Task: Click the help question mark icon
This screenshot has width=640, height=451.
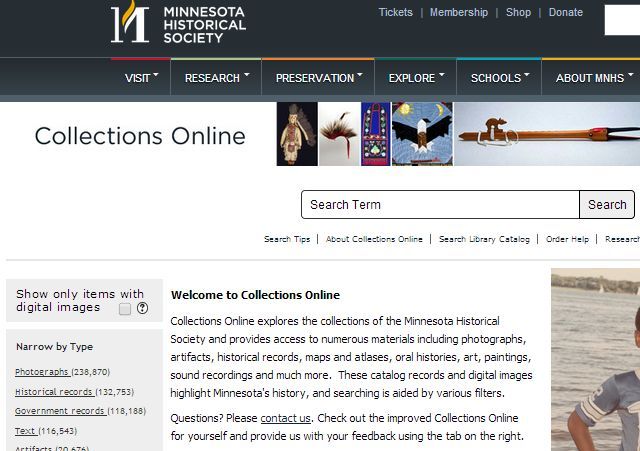Action: pyautogui.click(x=142, y=308)
